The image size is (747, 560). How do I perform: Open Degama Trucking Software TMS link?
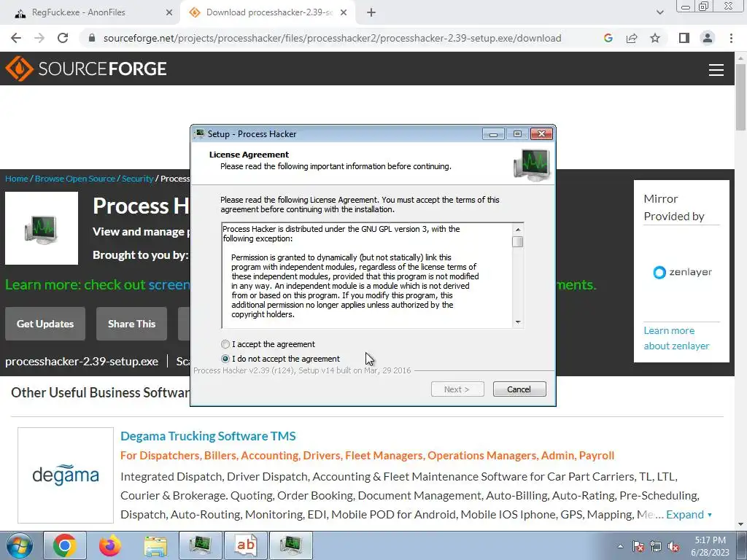pos(208,436)
